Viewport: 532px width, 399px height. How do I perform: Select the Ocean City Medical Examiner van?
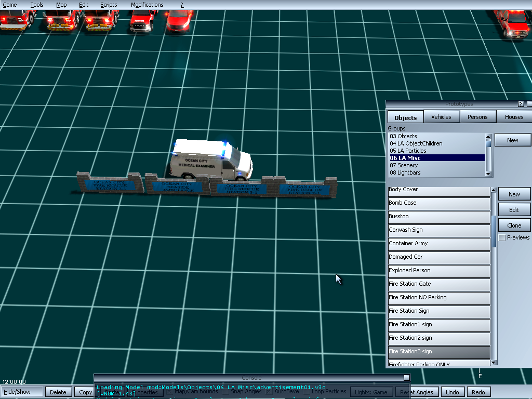point(211,159)
